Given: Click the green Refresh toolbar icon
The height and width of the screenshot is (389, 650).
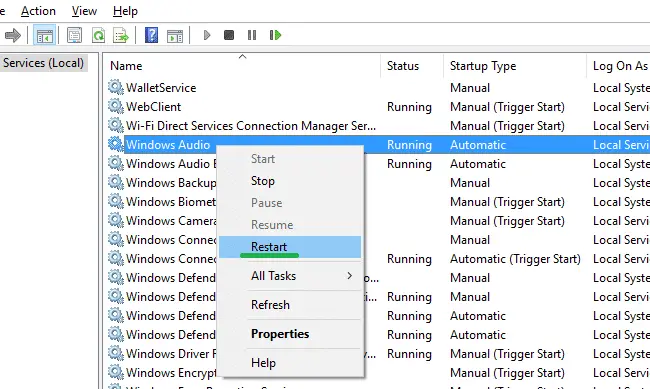Looking at the screenshot, I should pyautogui.click(x=98, y=35).
